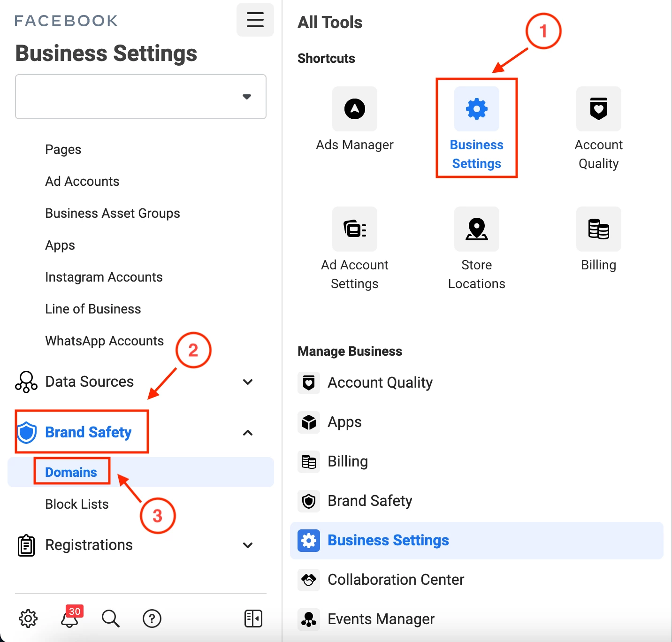
Task: Select Instagram Accounts in sidebar
Action: [x=104, y=277]
